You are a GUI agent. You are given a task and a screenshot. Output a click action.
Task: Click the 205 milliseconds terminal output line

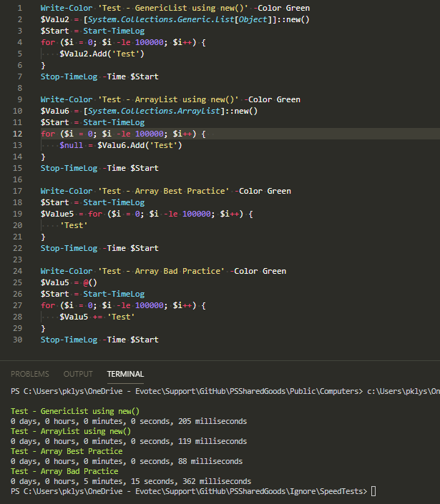[129, 421]
